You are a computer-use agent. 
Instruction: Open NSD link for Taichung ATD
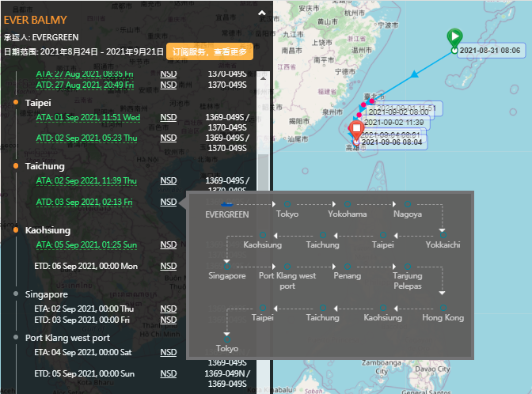(x=169, y=202)
